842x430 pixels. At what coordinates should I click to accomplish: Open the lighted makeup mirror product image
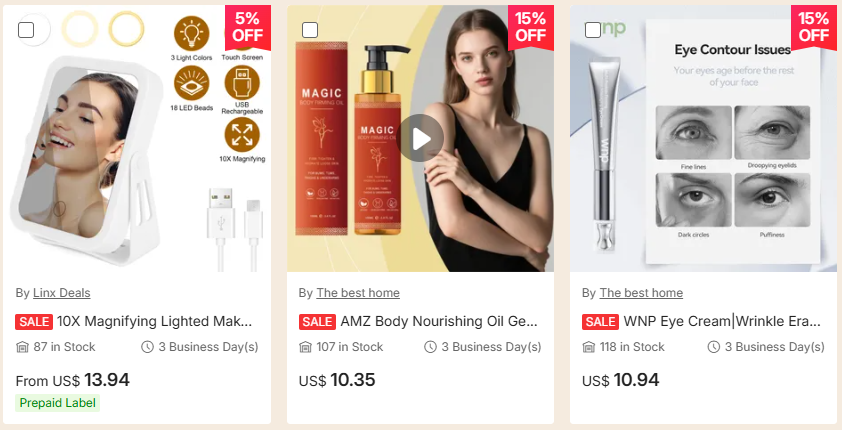[137, 139]
